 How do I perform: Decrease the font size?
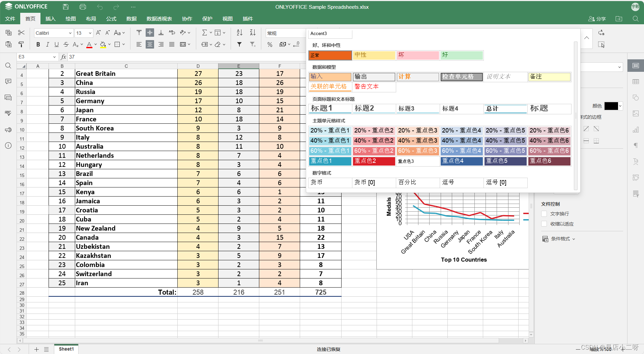point(108,33)
